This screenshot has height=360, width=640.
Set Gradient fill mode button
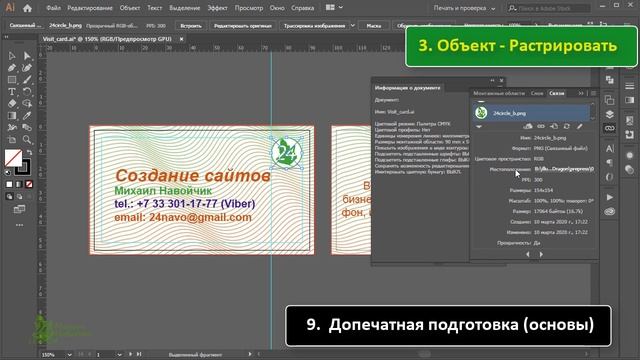tap(19, 184)
